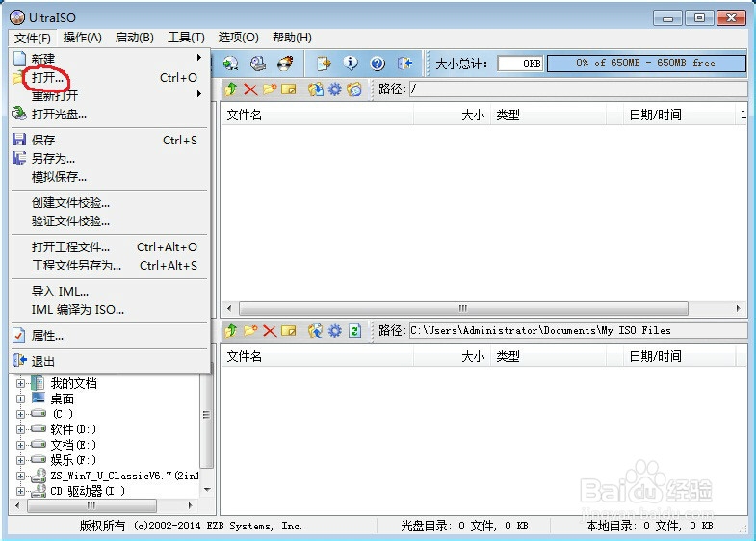Image resolution: width=756 pixels, height=541 pixels.
Task: Click the local path field showing My ISO Files
Action: point(579,330)
